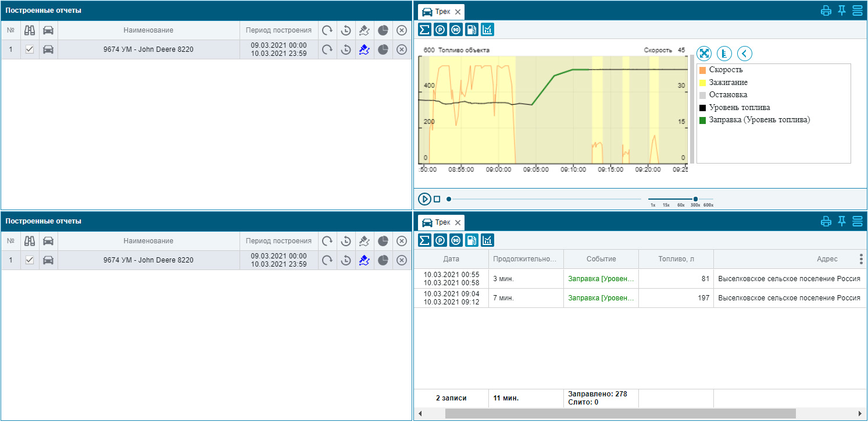Rebuild the John Deere report in upper panel
The width and height of the screenshot is (868, 422).
point(327,49)
